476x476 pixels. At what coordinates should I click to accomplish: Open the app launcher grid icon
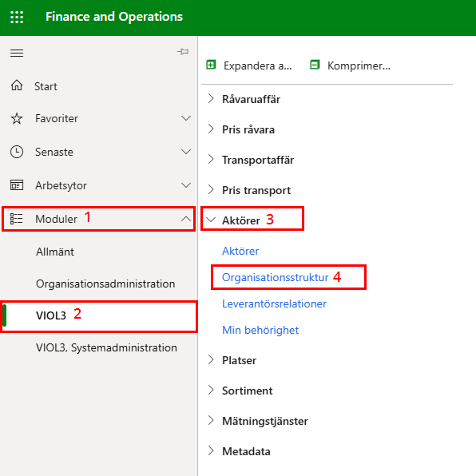click(x=17, y=17)
